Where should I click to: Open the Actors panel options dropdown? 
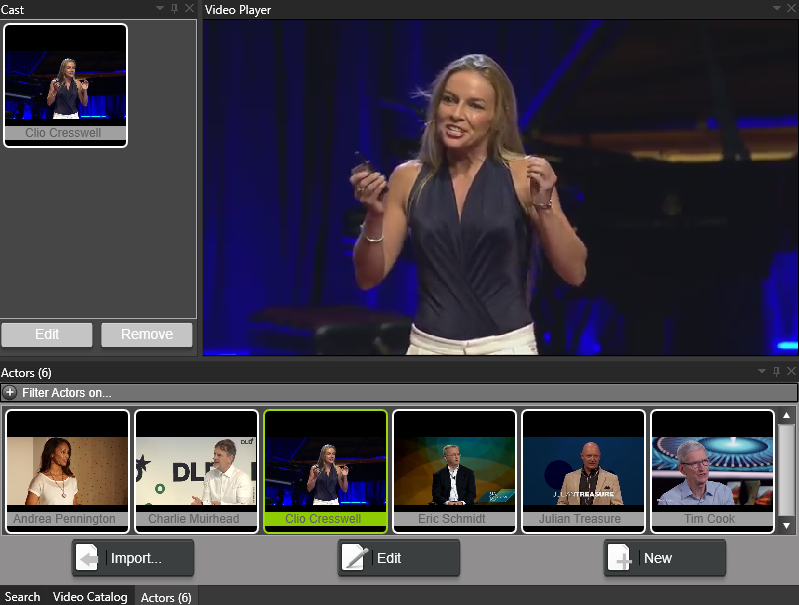762,372
